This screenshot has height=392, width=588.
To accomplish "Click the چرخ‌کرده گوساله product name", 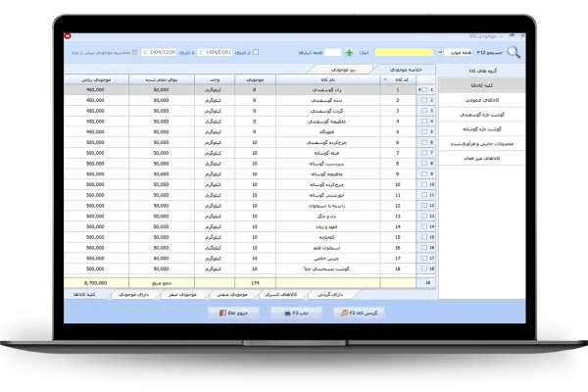I will (326, 184).
